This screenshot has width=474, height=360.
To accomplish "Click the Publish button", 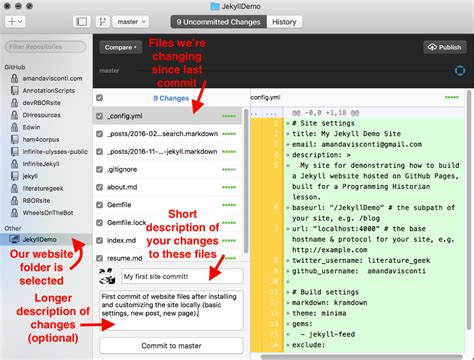I will tap(445, 47).
